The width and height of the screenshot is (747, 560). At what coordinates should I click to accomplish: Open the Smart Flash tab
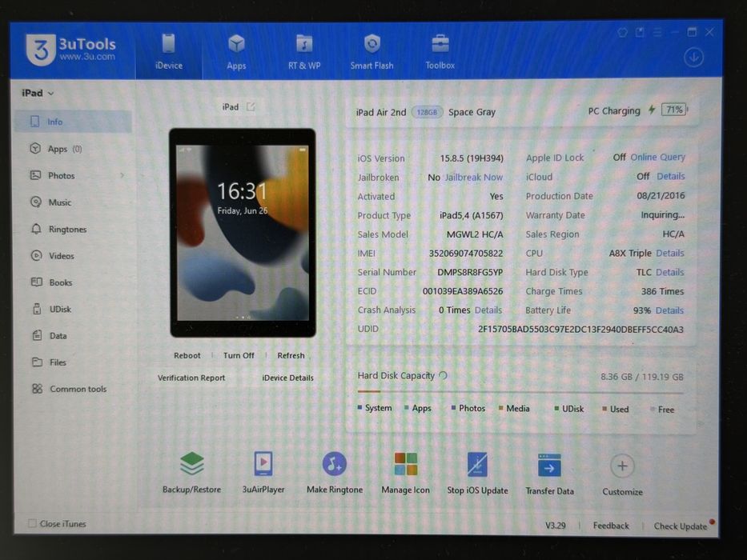click(371, 52)
